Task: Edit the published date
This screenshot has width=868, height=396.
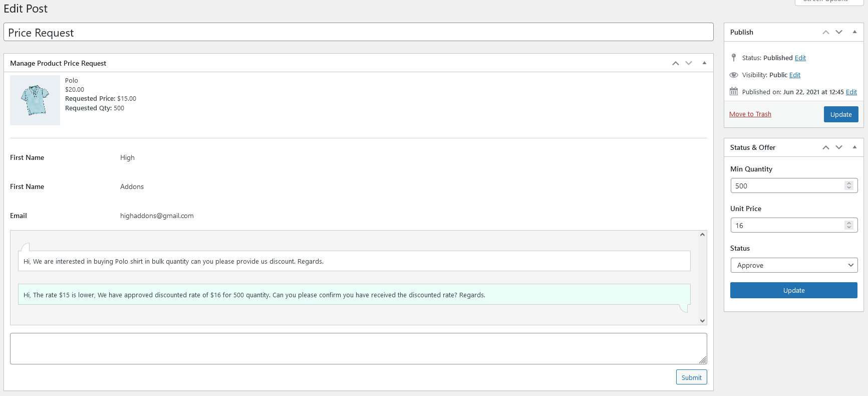Action: pyautogui.click(x=851, y=92)
